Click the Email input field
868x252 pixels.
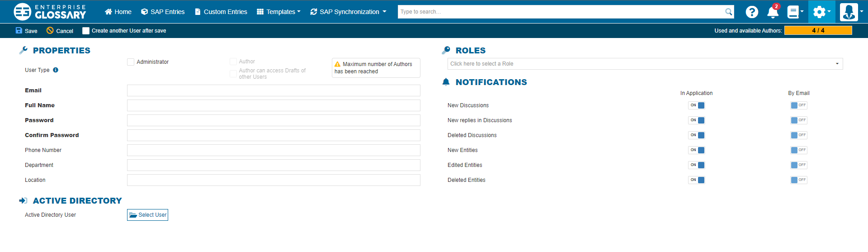tap(274, 90)
